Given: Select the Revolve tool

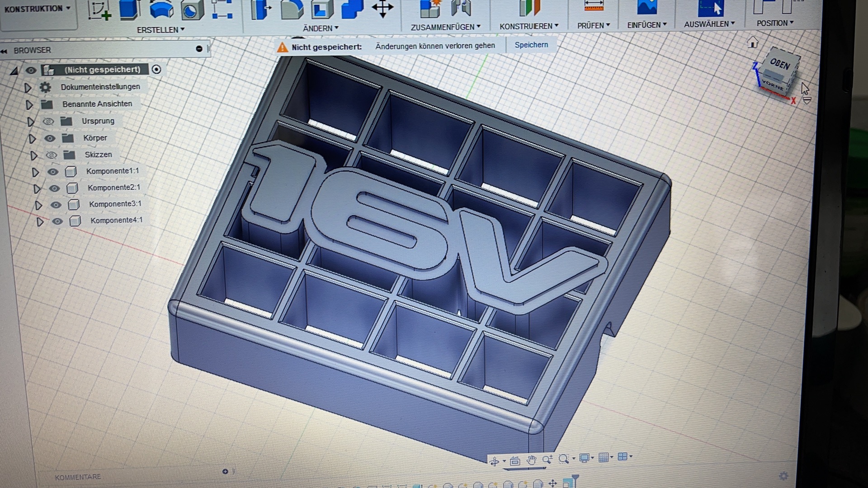Looking at the screenshot, I should coord(161,9).
